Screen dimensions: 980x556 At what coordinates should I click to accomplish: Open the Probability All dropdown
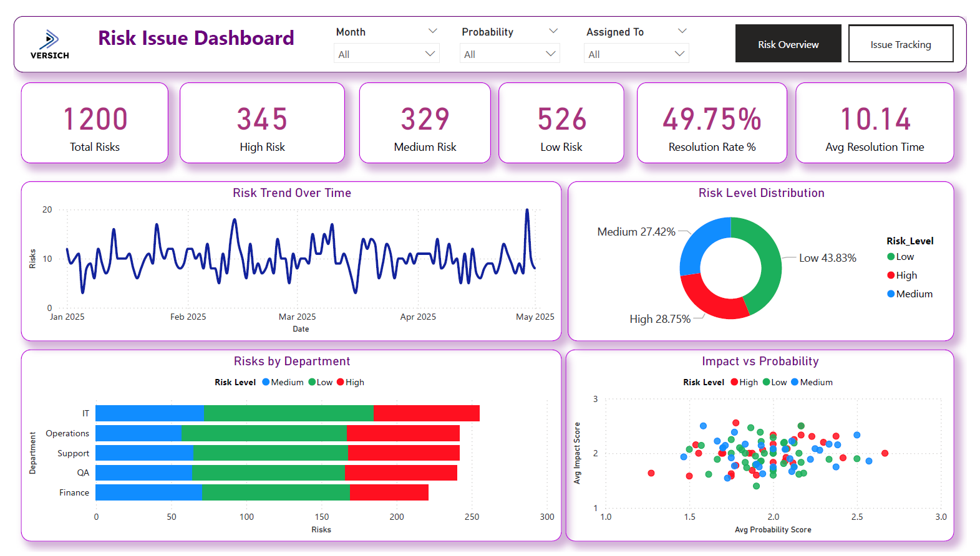pyautogui.click(x=509, y=54)
